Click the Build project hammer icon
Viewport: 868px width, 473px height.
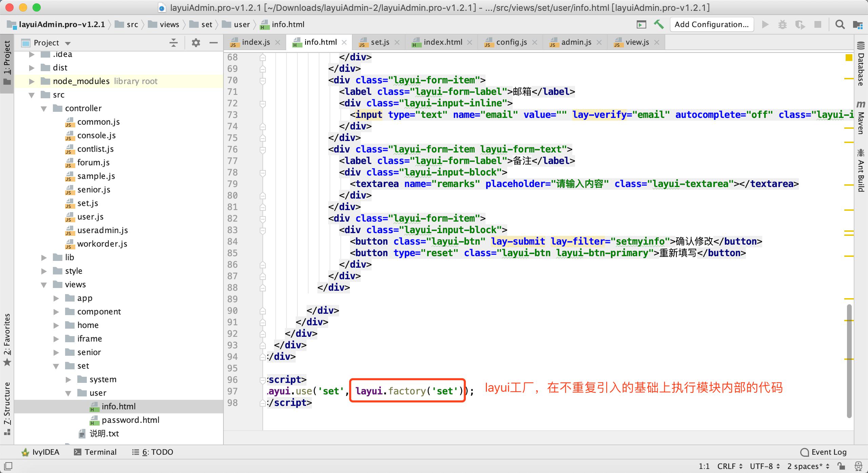coord(659,24)
